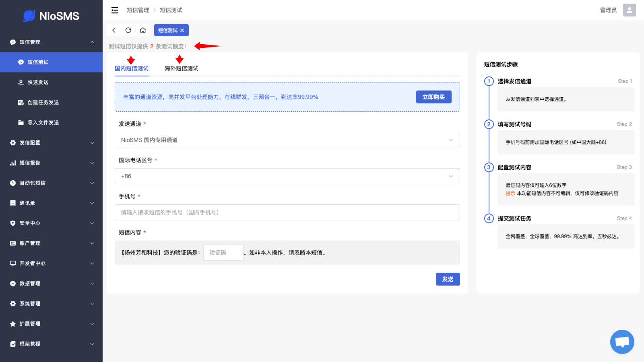Click the 系统管理 cog icon
Viewport: 644px width, 362px height.
click(x=13, y=304)
